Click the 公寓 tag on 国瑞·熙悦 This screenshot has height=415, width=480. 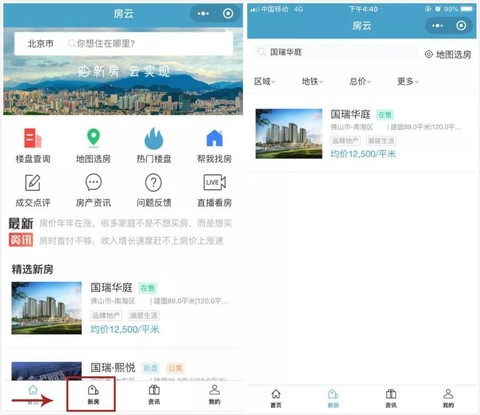pyautogui.click(x=175, y=368)
